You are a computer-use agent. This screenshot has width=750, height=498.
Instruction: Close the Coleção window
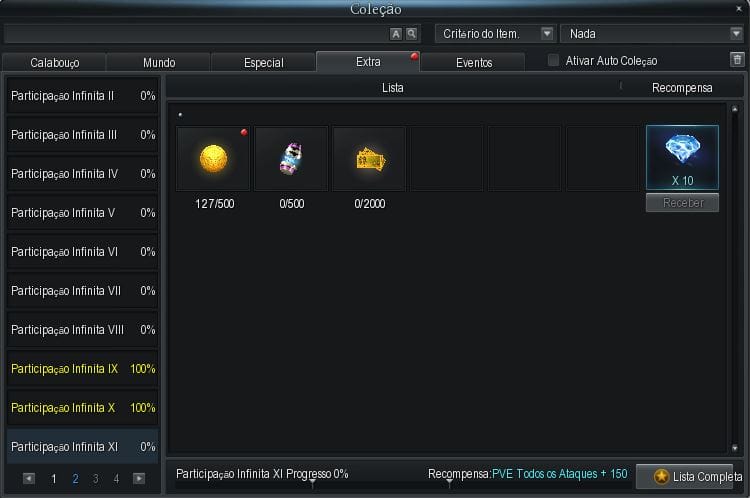739,9
